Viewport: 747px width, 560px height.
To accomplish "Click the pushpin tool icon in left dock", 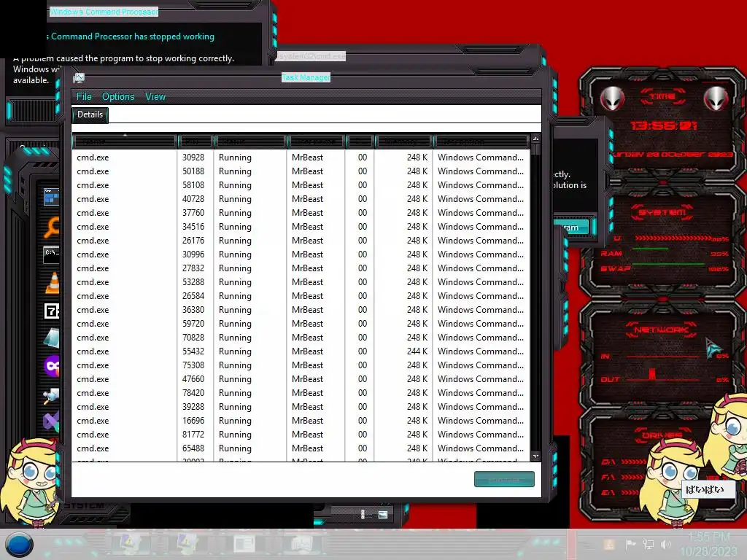I will point(51,394).
